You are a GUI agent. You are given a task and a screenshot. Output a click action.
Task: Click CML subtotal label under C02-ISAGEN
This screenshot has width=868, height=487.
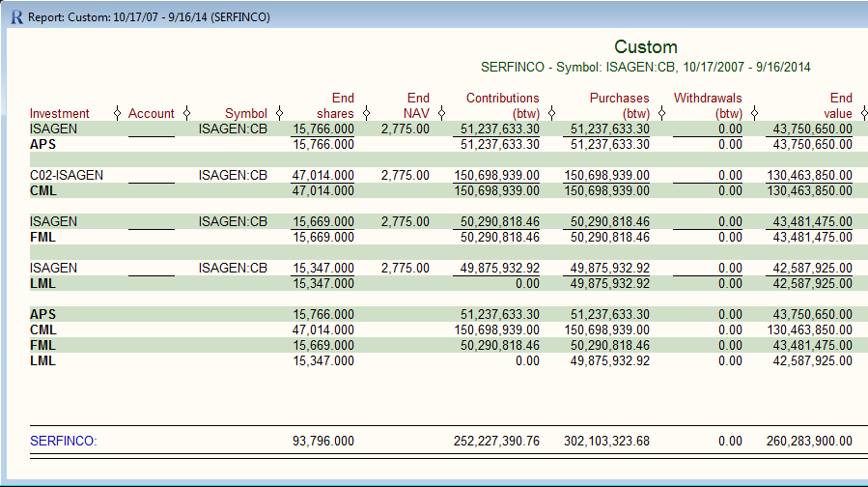tap(43, 190)
